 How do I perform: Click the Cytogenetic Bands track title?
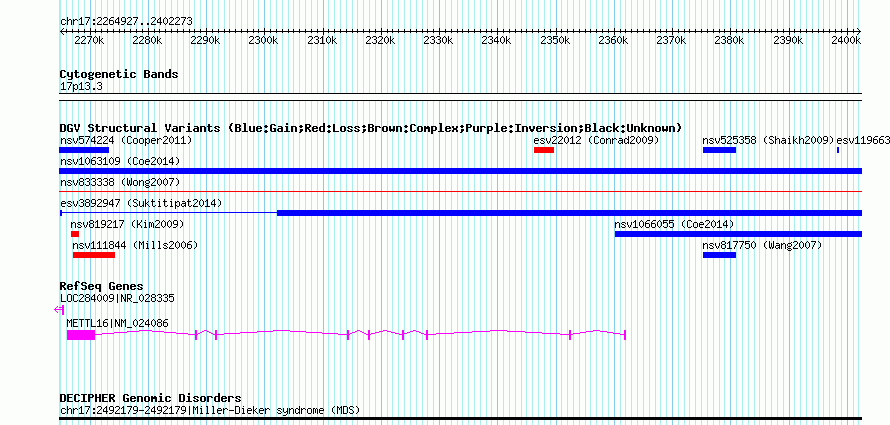pos(119,74)
